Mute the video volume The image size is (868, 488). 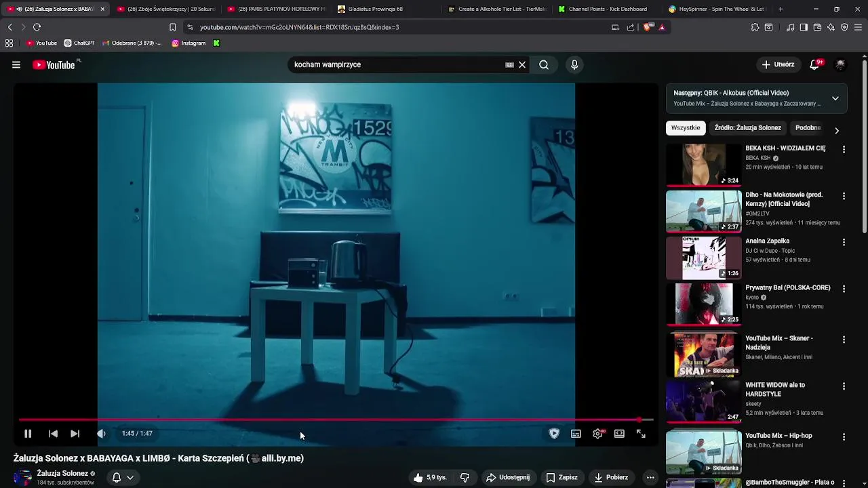coord(101,434)
